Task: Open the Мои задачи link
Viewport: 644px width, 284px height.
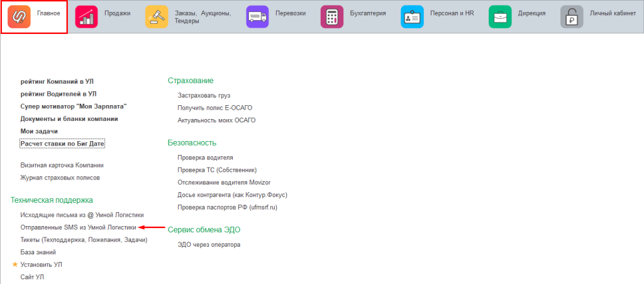Action: tap(39, 132)
